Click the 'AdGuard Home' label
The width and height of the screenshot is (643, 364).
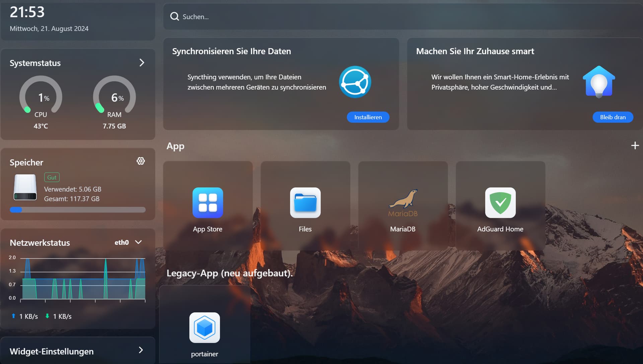(500, 229)
